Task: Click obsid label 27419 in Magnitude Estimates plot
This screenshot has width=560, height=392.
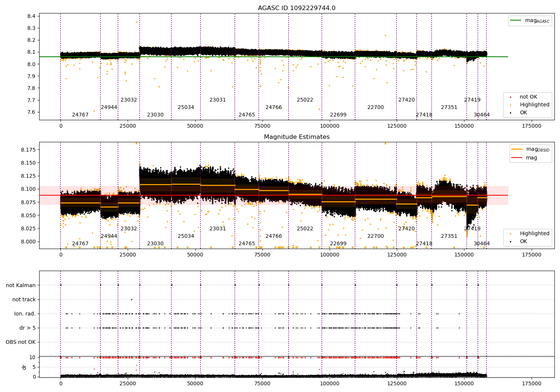Action: 472,229
